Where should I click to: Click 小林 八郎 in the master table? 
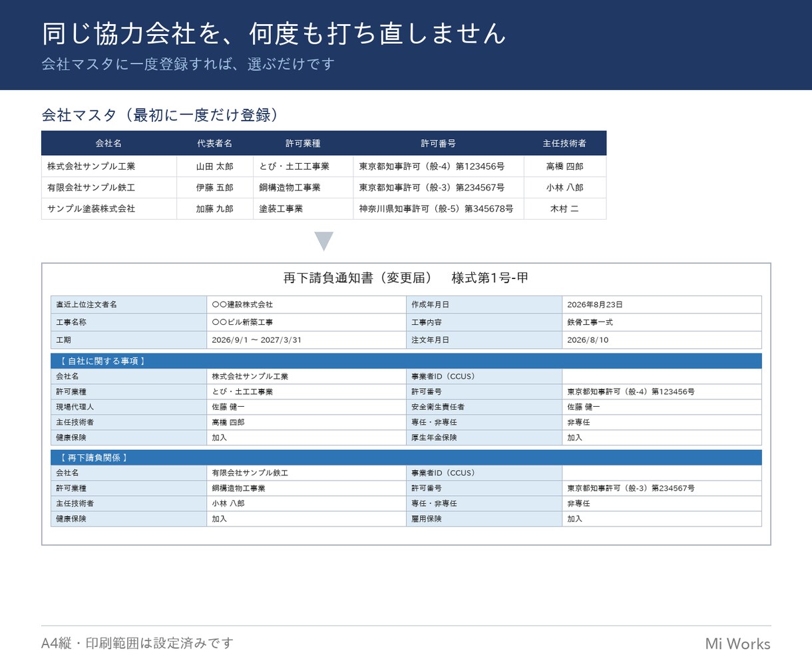pyautogui.click(x=565, y=188)
